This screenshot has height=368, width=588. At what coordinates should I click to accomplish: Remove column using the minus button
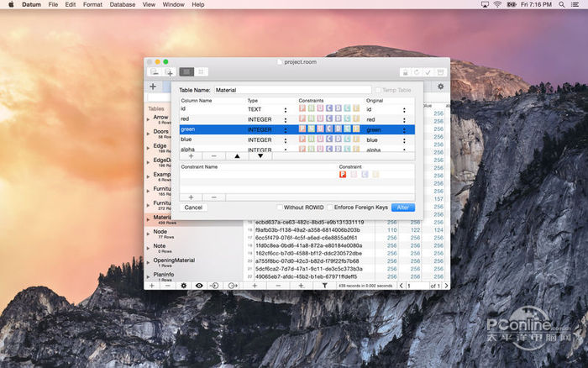point(213,155)
